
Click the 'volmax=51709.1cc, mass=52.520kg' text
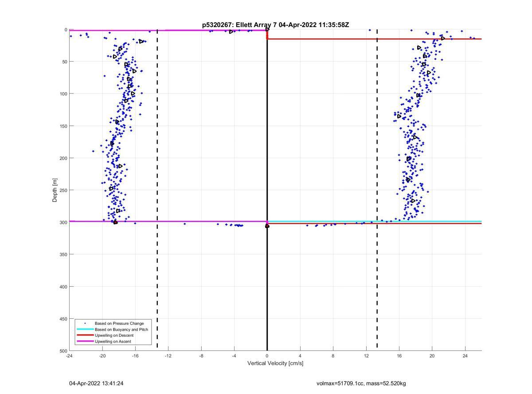tap(361, 383)
